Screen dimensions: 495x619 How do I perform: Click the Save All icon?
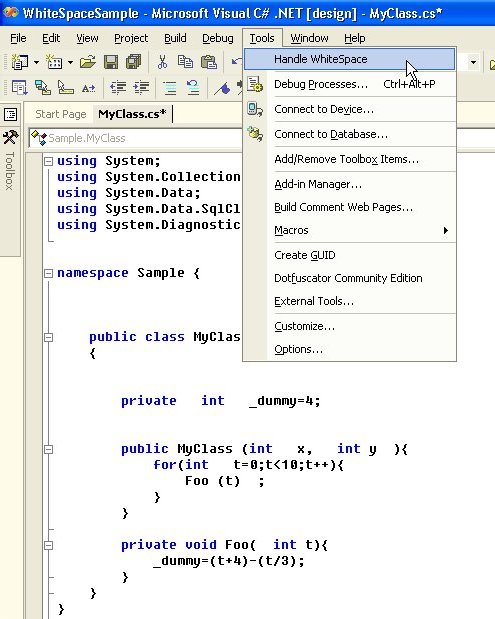[x=134, y=62]
